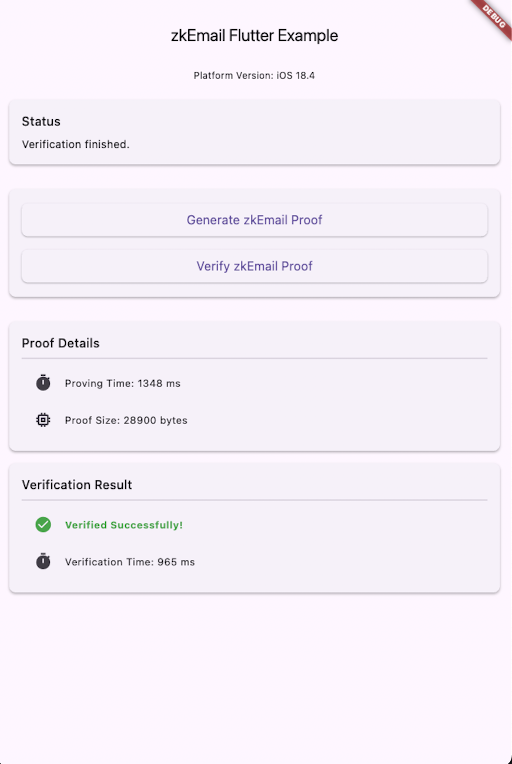Image resolution: width=512 pixels, height=764 pixels.
Task: Click the empty area below Verification Result card
Action: pyautogui.click(x=254, y=677)
